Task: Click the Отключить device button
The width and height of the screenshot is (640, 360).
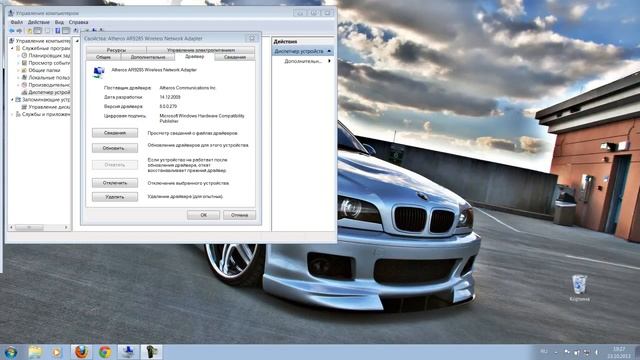Action: coord(115,183)
